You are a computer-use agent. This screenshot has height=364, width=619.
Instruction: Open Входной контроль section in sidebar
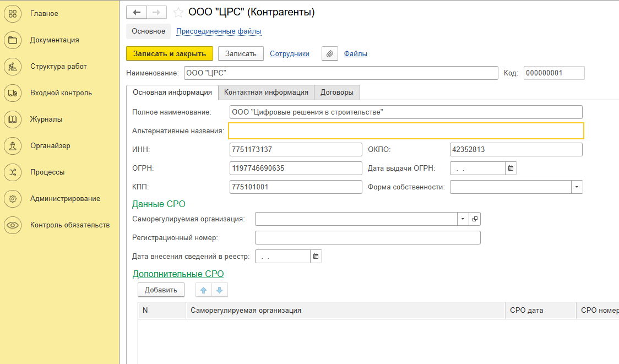pyautogui.click(x=61, y=93)
